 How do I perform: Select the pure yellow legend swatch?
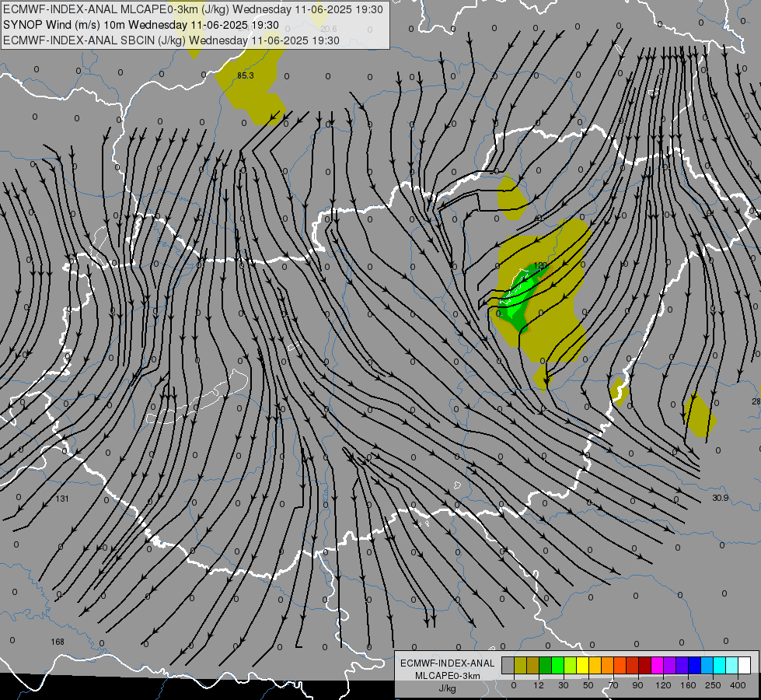(583, 666)
